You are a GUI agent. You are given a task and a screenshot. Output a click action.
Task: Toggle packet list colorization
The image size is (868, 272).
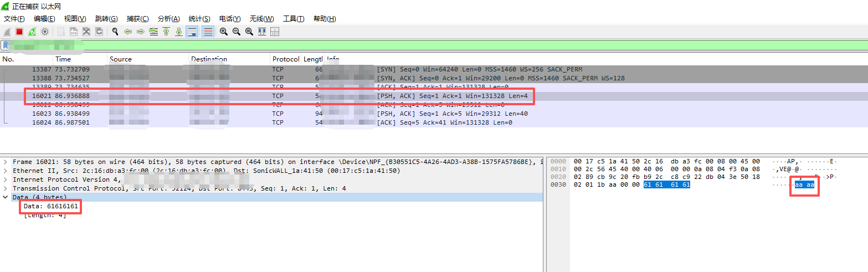(208, 32)
